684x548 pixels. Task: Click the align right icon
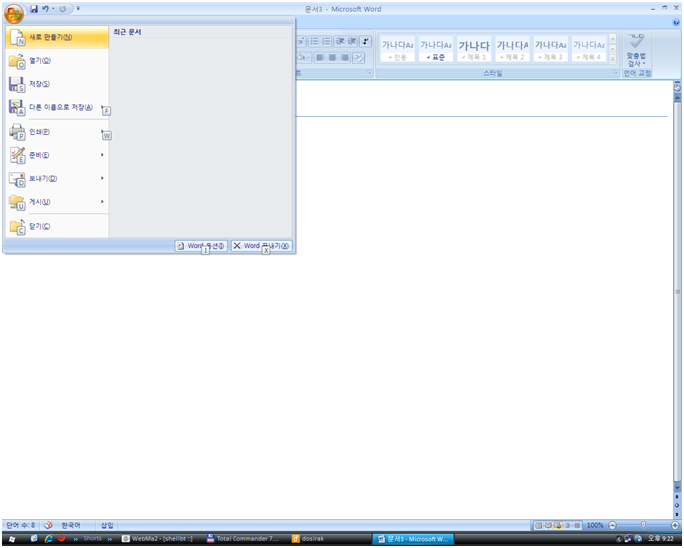344,58
